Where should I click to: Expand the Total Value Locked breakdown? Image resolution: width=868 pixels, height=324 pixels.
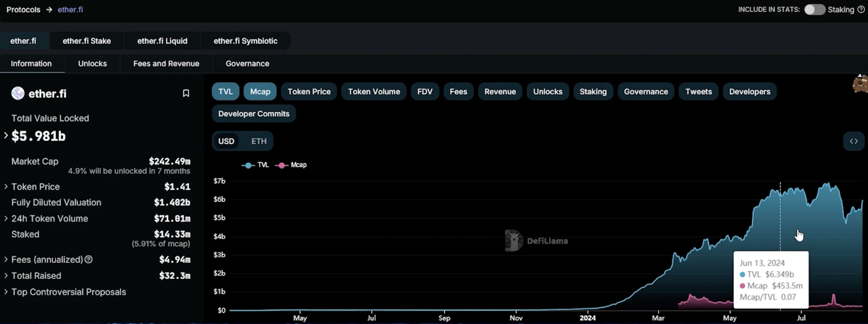[x=6, y=135]
